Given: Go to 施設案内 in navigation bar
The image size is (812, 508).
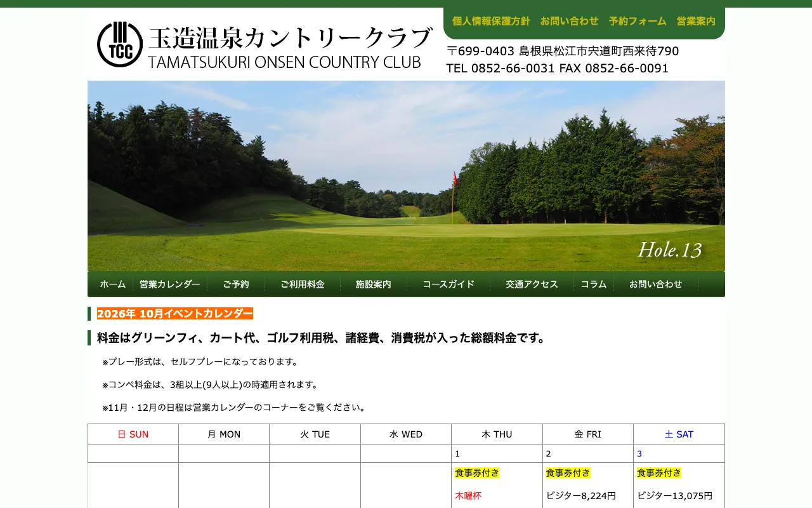Looking at the screenshot, I should [374, 284].
